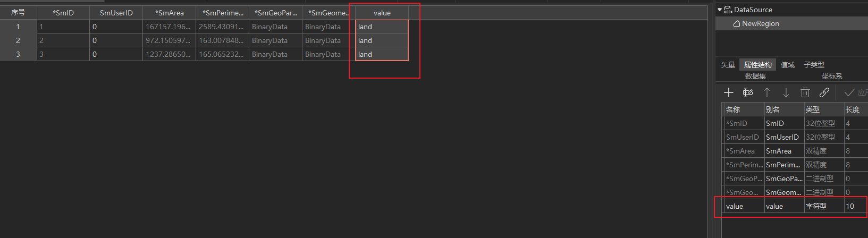Click the delete field trash icon
This screenshot has height=238, width=868.
click(x=805, y=92)
